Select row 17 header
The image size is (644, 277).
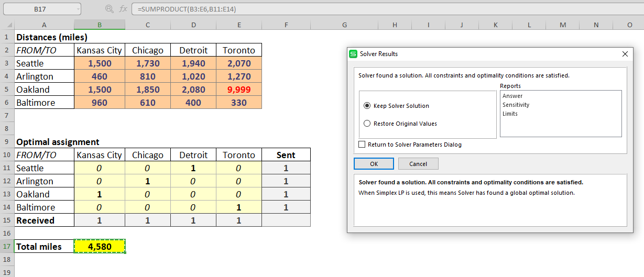[x=7, y=247]
